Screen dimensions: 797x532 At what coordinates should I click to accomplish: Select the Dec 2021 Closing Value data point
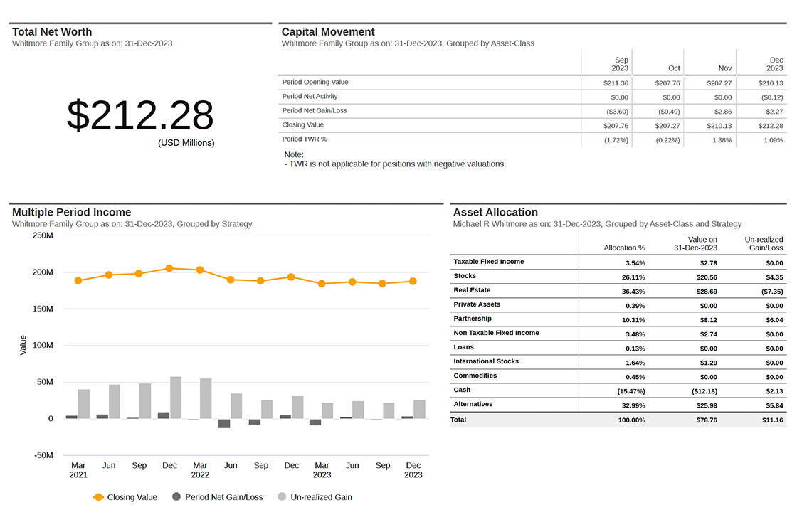[x=169, y=268]
